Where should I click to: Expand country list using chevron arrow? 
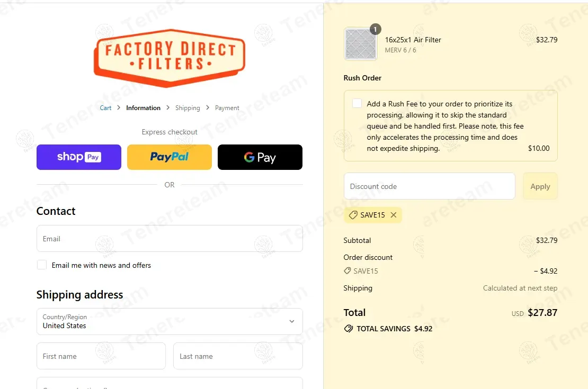(x=291, y=321)
